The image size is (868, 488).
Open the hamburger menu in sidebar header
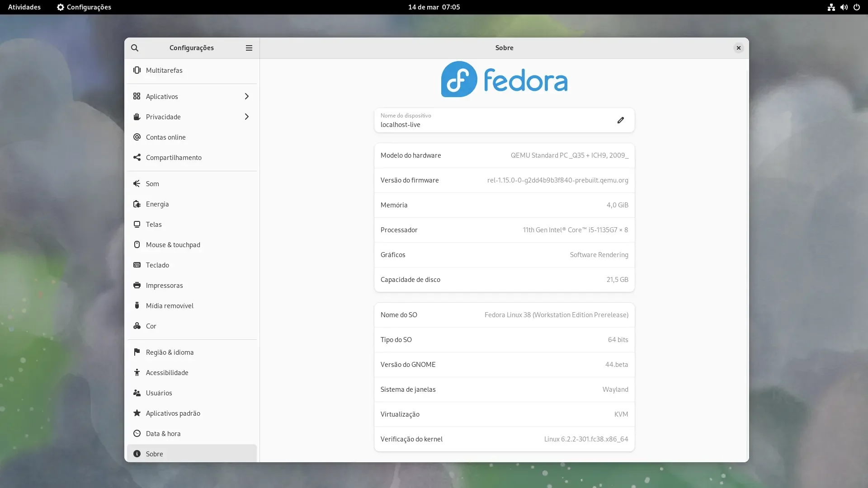coord(249,48)
